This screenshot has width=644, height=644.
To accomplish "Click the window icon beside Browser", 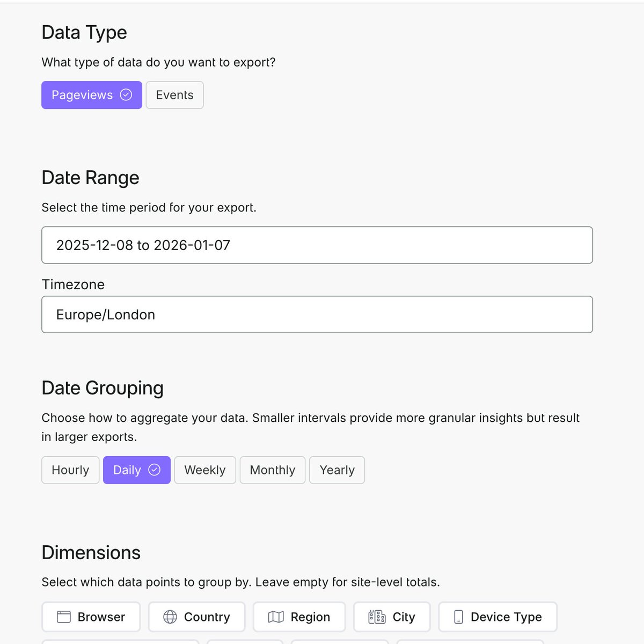I will [64, 617].
